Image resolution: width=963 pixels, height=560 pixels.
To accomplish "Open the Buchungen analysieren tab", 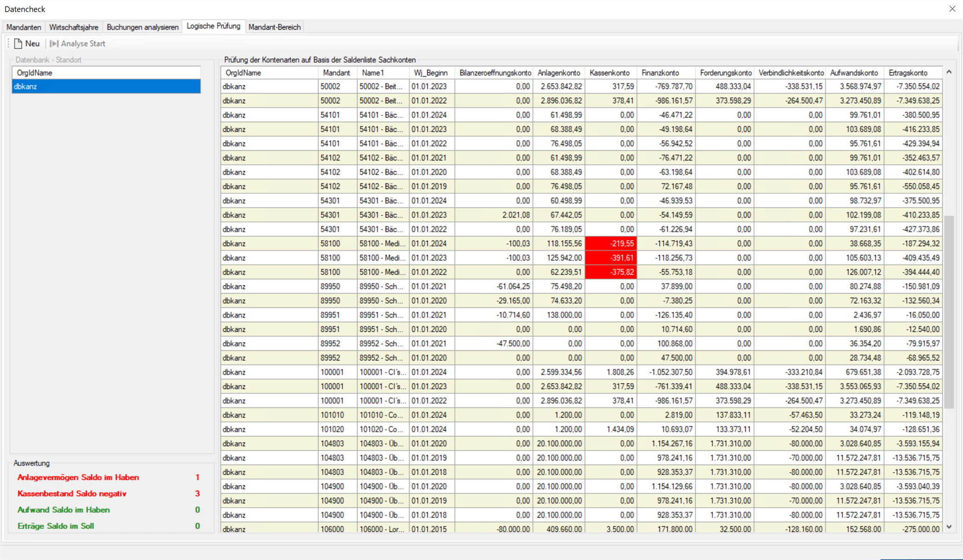I will coord(143,27).
